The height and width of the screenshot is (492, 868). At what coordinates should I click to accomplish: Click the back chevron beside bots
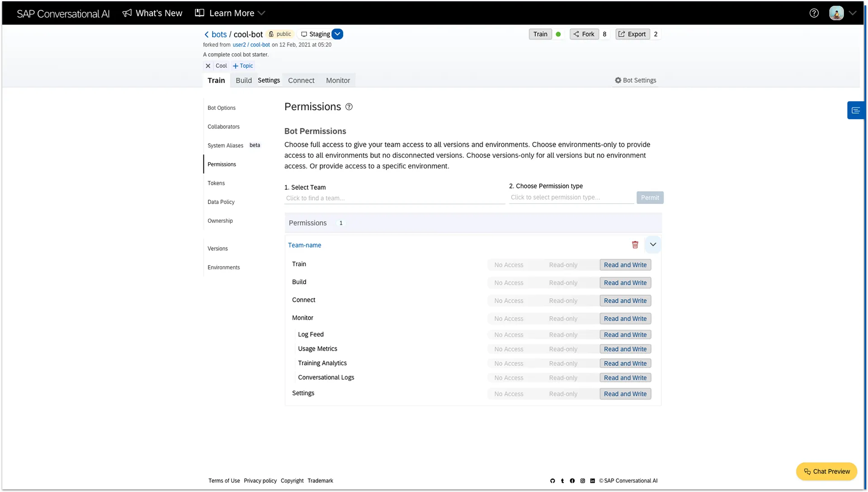[x=207, y=34]
